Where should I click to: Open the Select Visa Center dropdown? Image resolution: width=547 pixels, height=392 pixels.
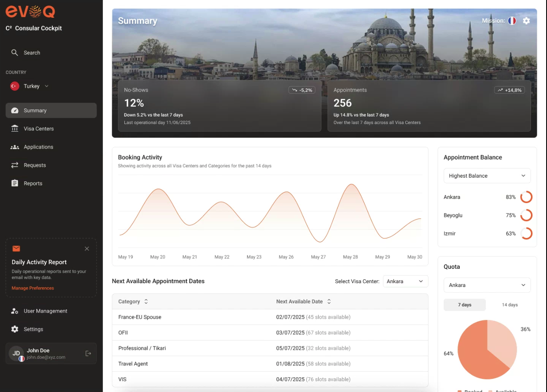point(405,281)
